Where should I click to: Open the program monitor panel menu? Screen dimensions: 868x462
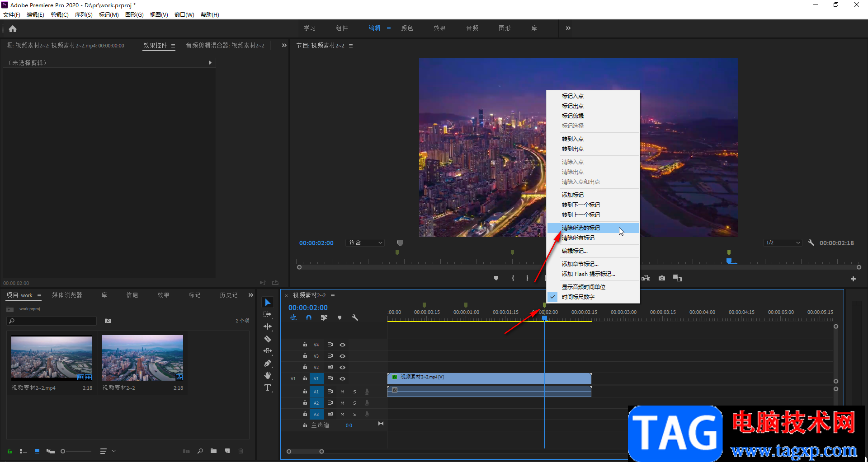[x=351, y=46]
